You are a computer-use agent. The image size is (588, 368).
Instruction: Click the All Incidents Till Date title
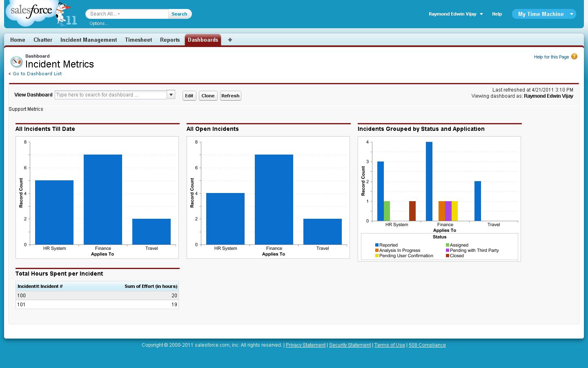(45, 129)
